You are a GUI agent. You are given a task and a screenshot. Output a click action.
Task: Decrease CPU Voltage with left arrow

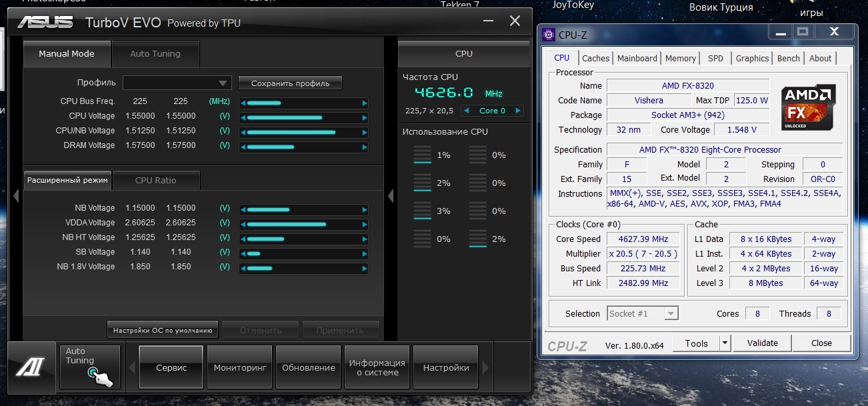243,118
